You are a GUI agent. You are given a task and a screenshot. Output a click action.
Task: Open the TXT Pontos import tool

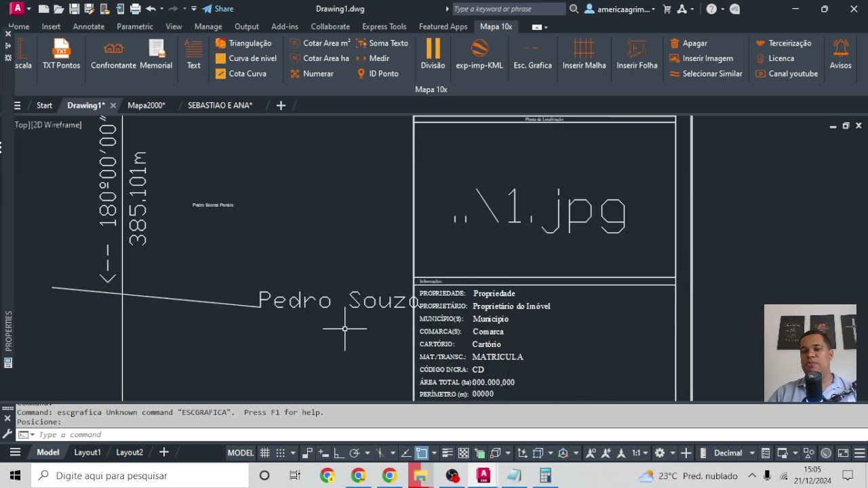pos(61,54)
